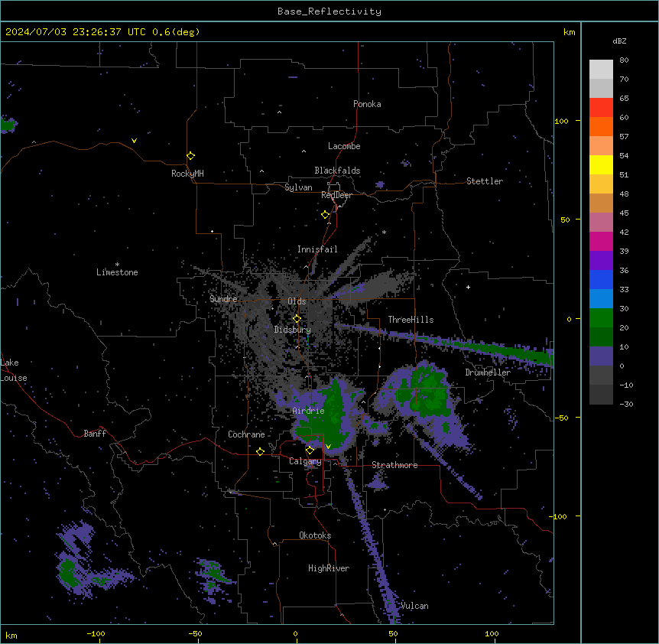Click the RockyMH label
Viewport: 659px width, 644px height.
point(187,174)
